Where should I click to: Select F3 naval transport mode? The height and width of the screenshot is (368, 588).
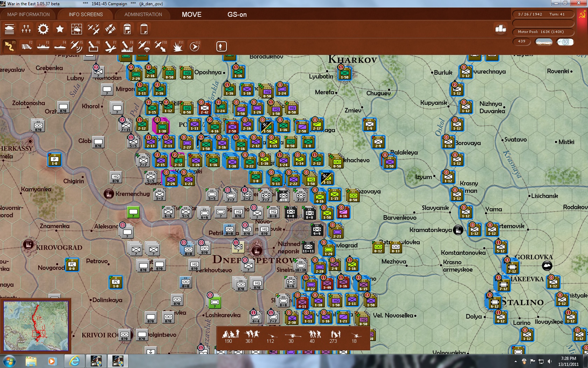[x=43, y=46]
